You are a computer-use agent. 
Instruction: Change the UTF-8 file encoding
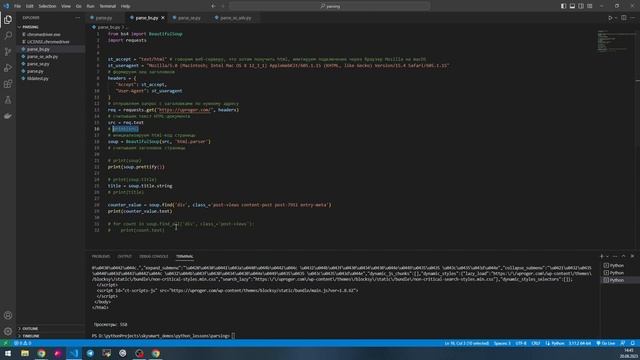(x=521, y=343)
